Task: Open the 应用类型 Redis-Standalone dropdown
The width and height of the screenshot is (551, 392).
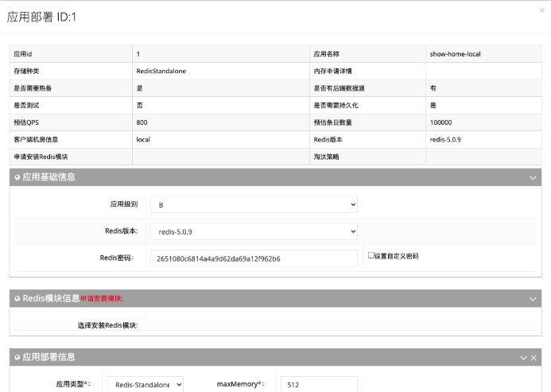Action: coord(145,385)
